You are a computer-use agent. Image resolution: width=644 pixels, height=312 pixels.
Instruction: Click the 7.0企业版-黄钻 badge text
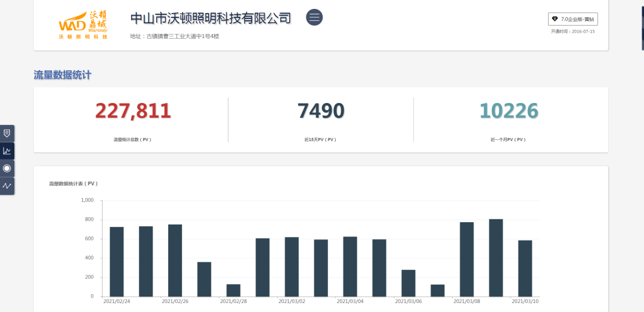coord(577,20)
